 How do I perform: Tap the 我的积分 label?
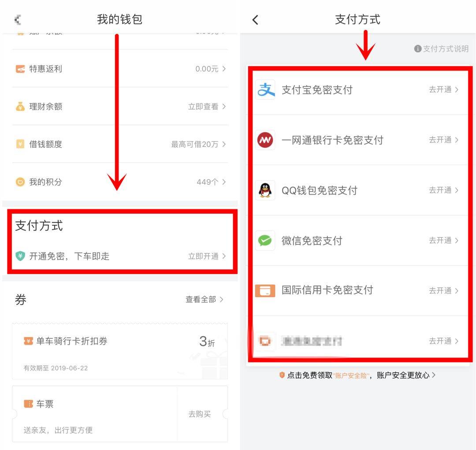45,182
